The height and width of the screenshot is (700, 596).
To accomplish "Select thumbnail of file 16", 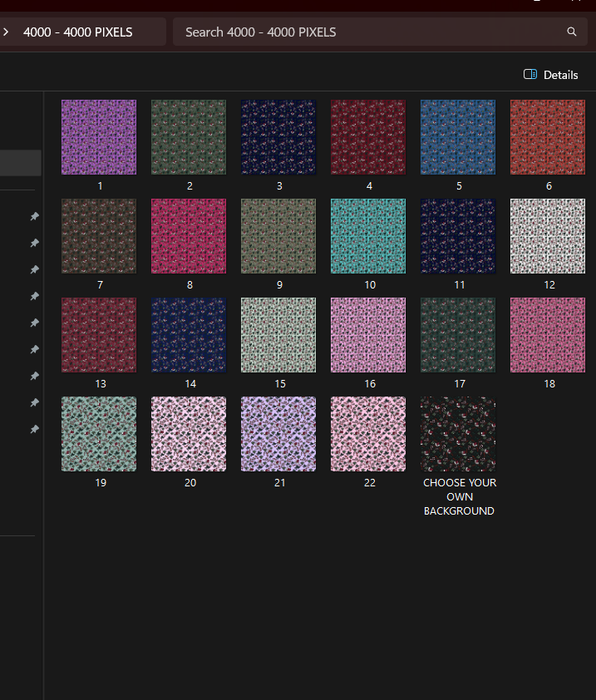I will click(368, 335).
